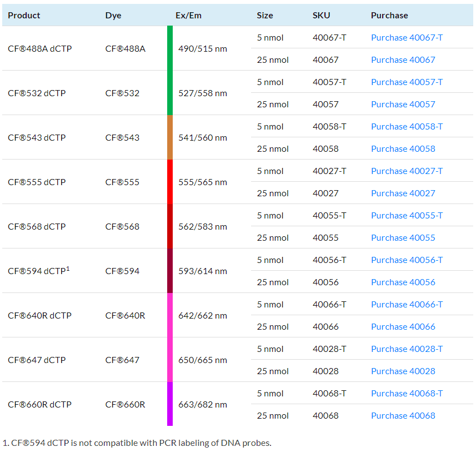Click the 663/682 nm wavelength cell
Image resolution: width=476 pixels, height=452 pixels.
[202, 405]
